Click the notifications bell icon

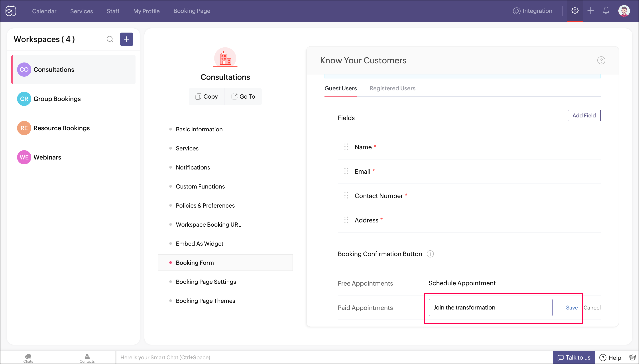pos(606,11)
